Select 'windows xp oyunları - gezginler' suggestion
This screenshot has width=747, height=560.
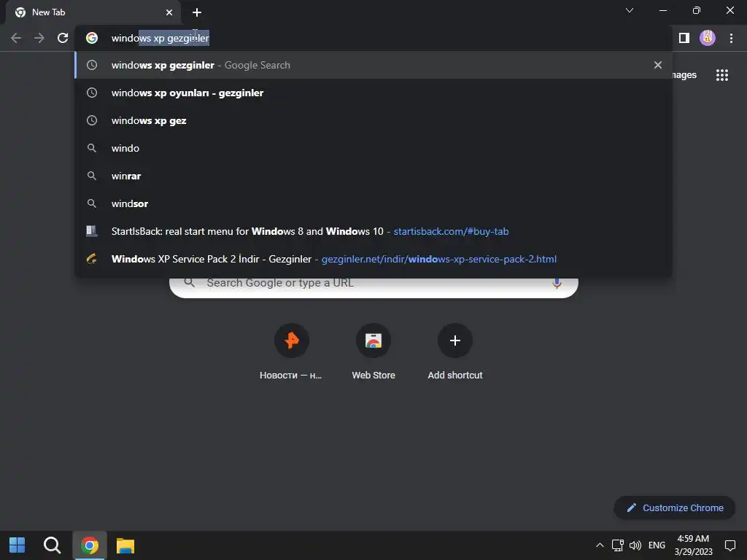coord(373,93)
